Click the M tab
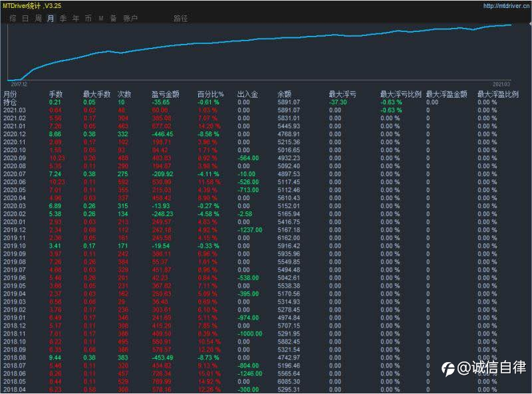The image size is (532, 394). tap(101, 19)
